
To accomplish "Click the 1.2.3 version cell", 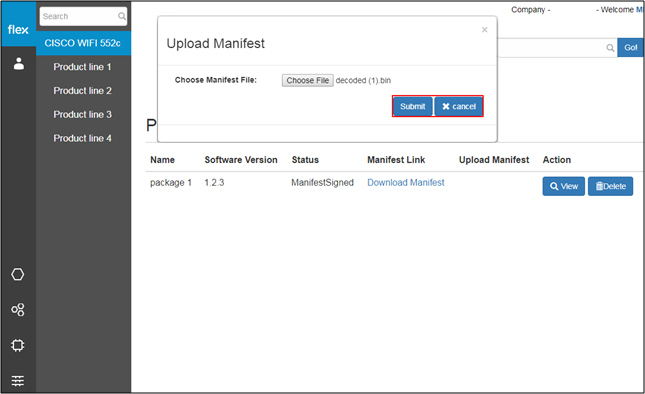I will point(214,183).
